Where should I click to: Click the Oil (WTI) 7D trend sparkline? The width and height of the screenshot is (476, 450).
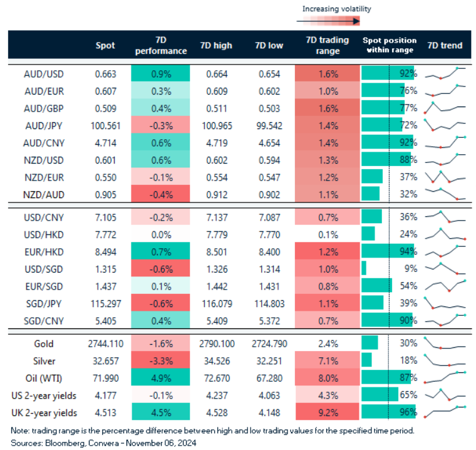point(445,377)
